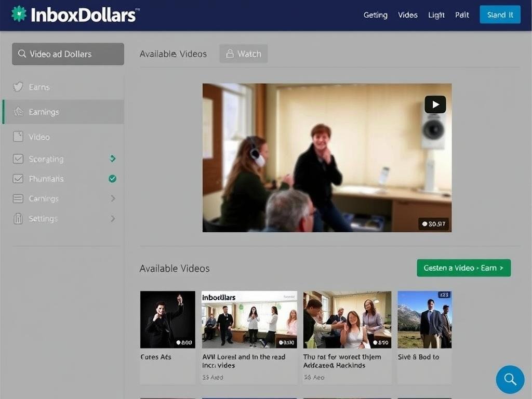This screenshot has height=399, width=532.
Task: Expand the green arrow next to Scorating
Action: pos(113,159)
